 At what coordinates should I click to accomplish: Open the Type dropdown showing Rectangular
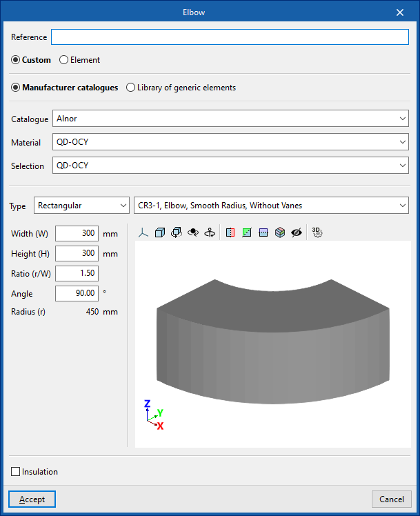point(81,206)
